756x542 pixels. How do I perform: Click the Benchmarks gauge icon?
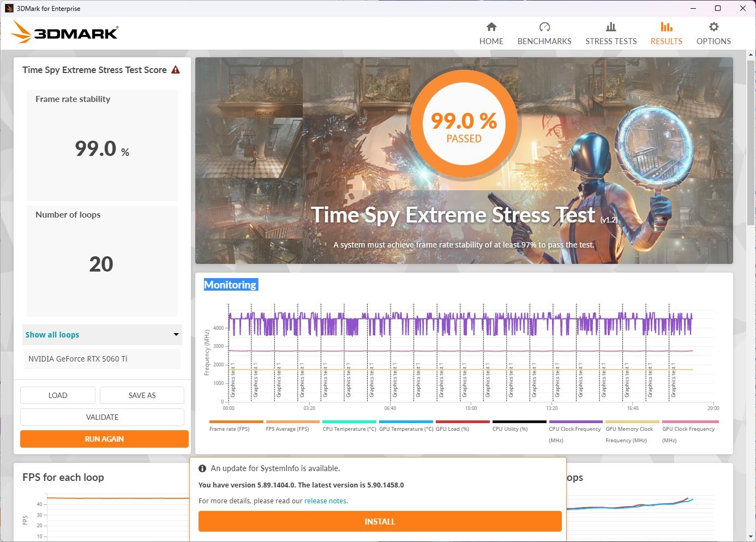coord(544,27)
